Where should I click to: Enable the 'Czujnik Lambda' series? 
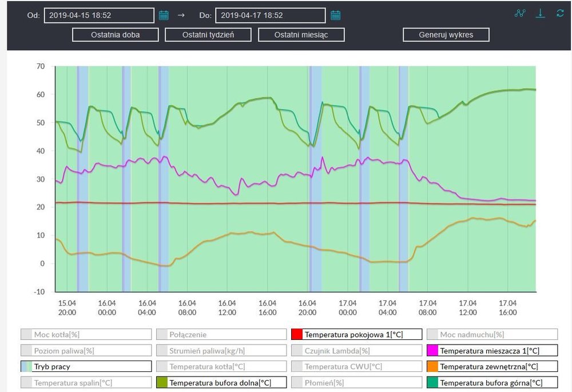coord(356,350)
